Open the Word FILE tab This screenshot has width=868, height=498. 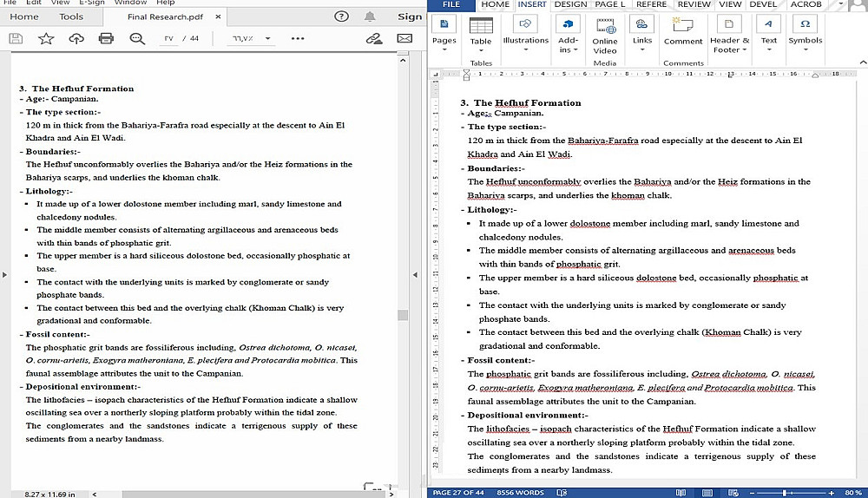point(451,4)
